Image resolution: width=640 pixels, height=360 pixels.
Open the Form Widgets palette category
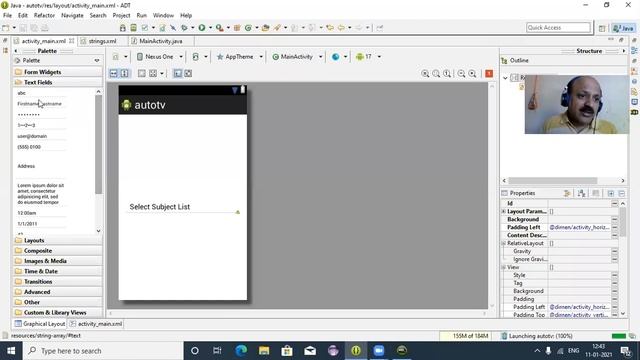coord(58,72)
